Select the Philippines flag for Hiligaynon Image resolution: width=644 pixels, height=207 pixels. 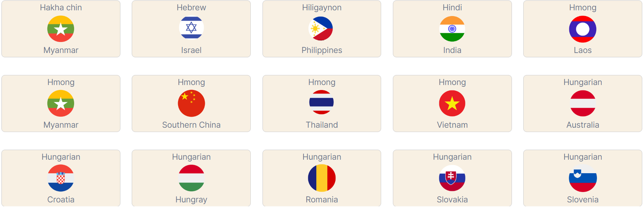click(x=322, y=29)
